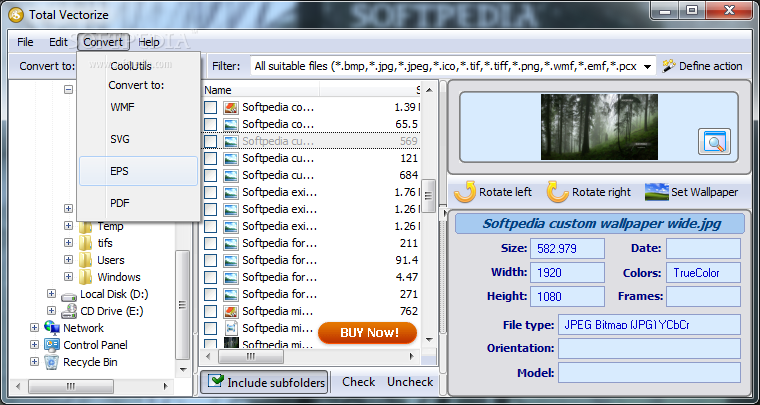Screen dimensions: 760x405
Task: Click the image icon of the 211 row
Action: click(x=231, y=243)
